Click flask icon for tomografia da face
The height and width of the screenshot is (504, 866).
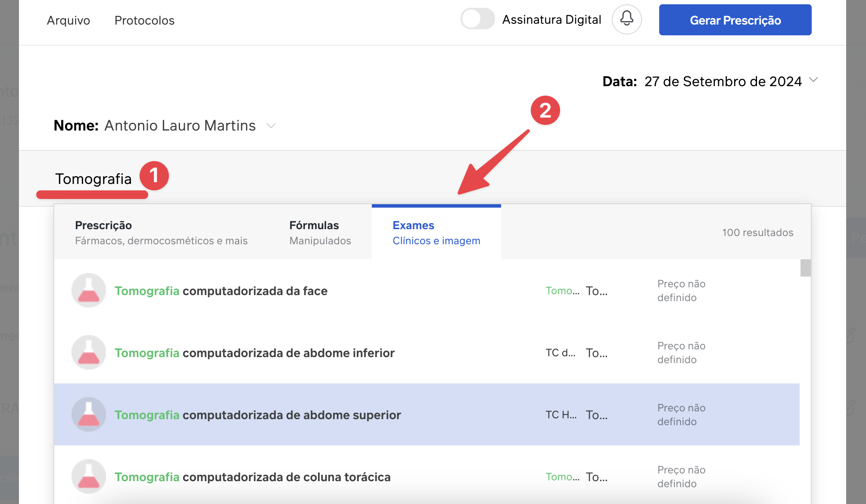pos(89,290)
